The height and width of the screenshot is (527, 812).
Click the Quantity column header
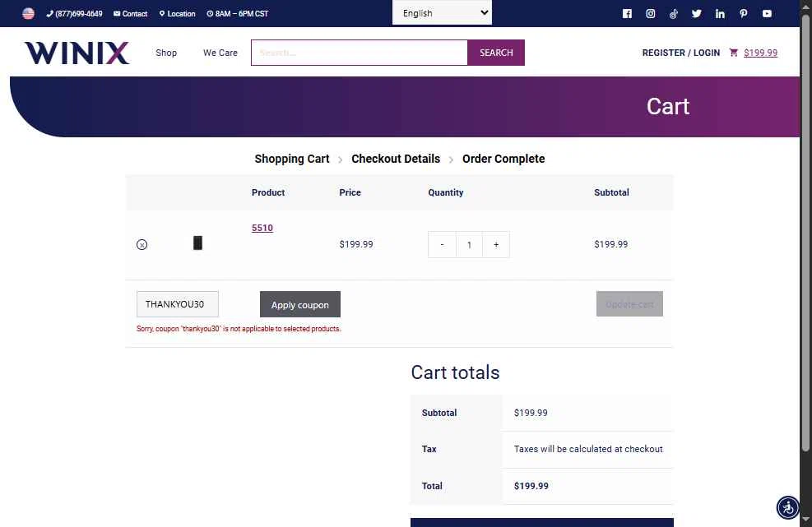pos(445,192)
